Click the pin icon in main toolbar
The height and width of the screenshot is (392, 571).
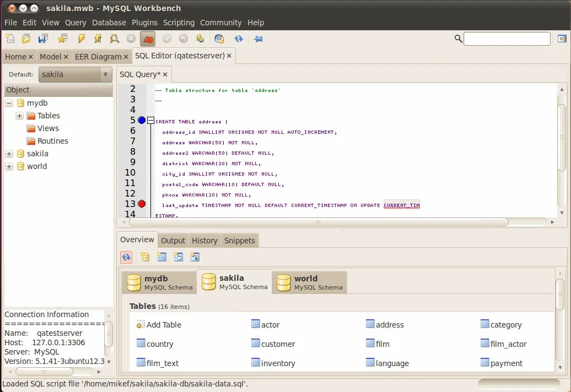tap(258, 39)
